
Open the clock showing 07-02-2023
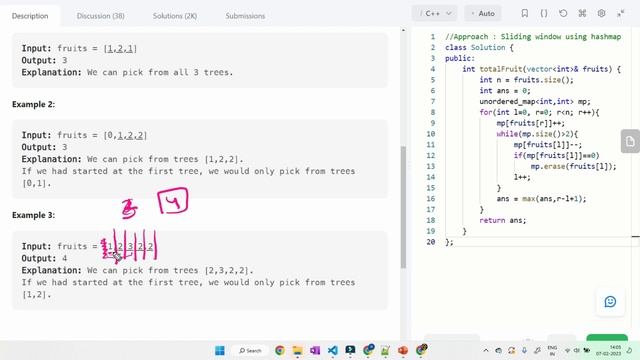pyautogui.click(x=609, y=351)
